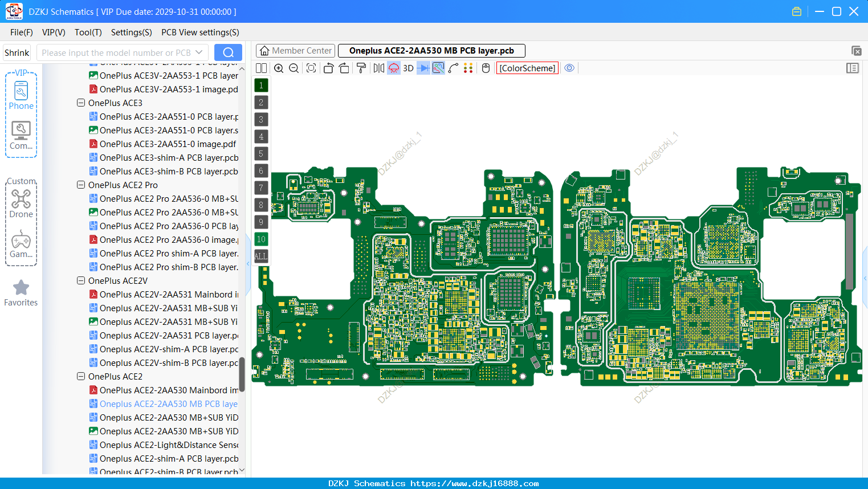Toggle the 3D view
The height and width of the screenshot is (489, 868).
(x=408, y=68)
